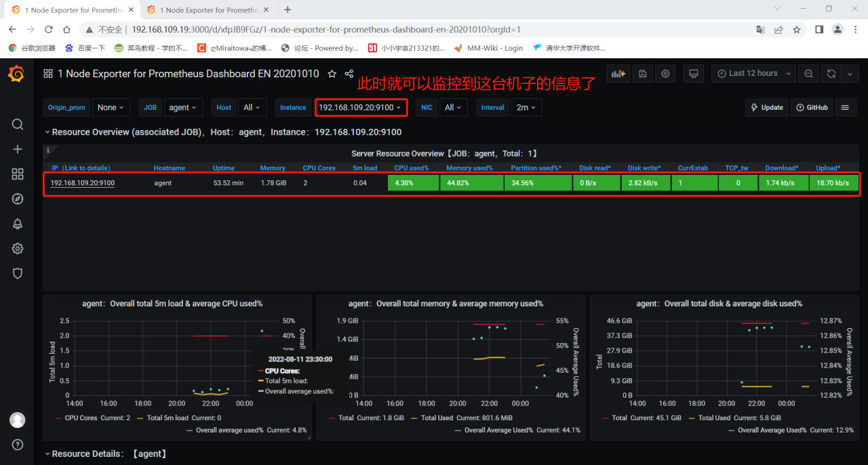Screen dimensions: 868x465
Task: Open the Alerting bell icon
Action: (18, 224)
